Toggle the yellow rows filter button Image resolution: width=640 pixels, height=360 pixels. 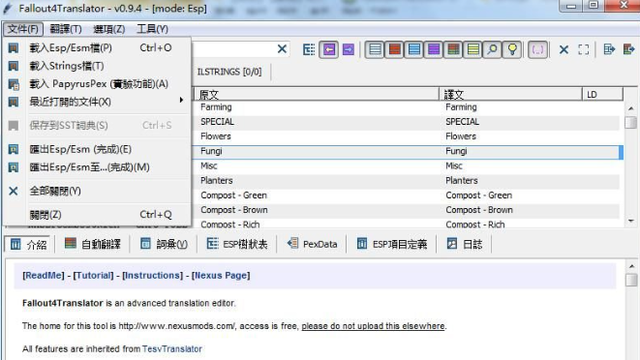pyautogui.click(x=473, y=50)
